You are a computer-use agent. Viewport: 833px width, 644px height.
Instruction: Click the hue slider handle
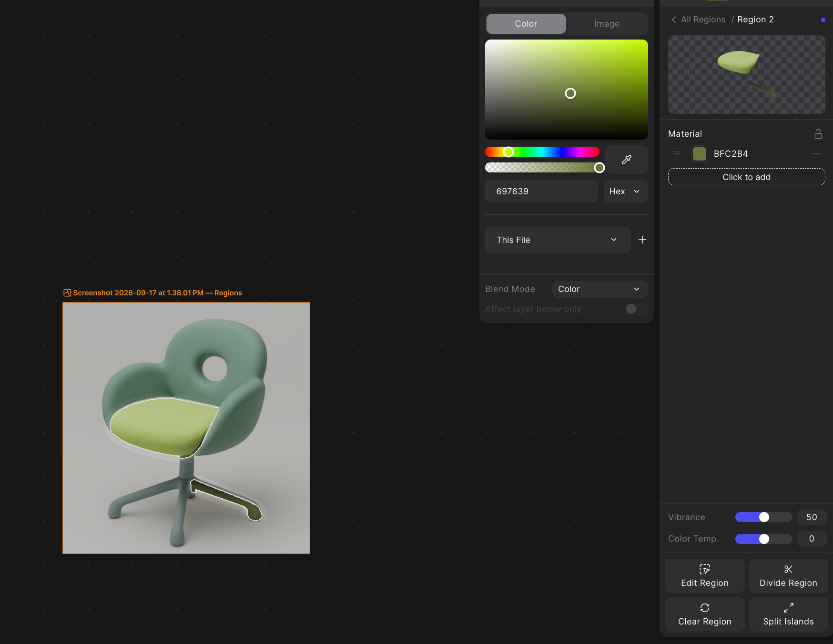[508, 152]
